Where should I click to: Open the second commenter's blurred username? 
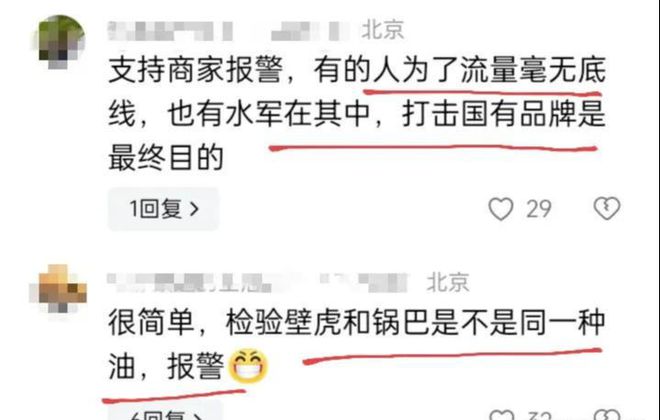(x=258, y=282)
